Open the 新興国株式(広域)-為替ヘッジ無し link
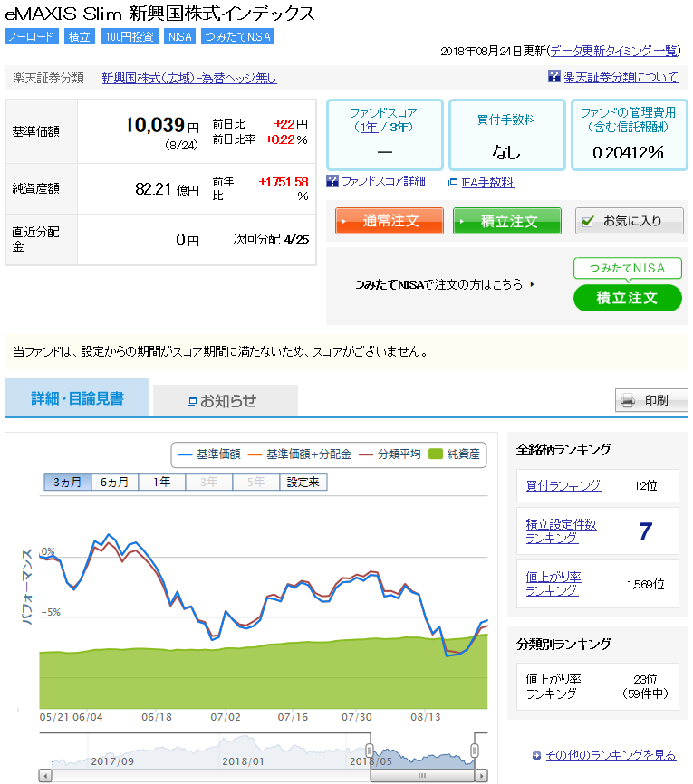Viewport: 693px width, 784px height. (189, 78)
